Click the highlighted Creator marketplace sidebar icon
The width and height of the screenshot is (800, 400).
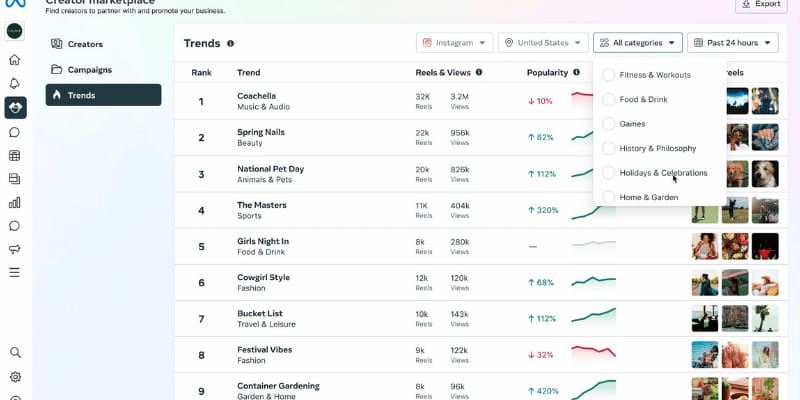click(15, 108)
